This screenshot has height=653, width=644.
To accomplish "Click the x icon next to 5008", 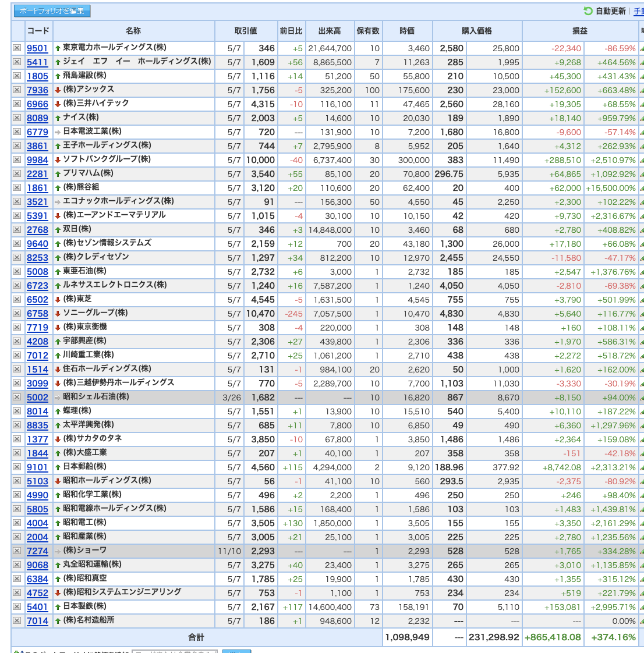I will tap(17, 272).
